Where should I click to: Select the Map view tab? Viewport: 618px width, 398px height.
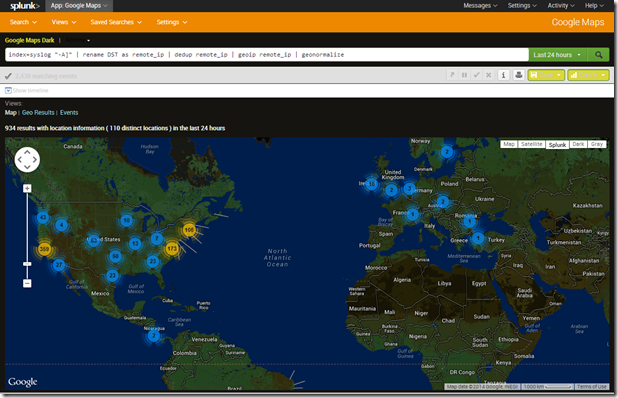tap(11, 113)
